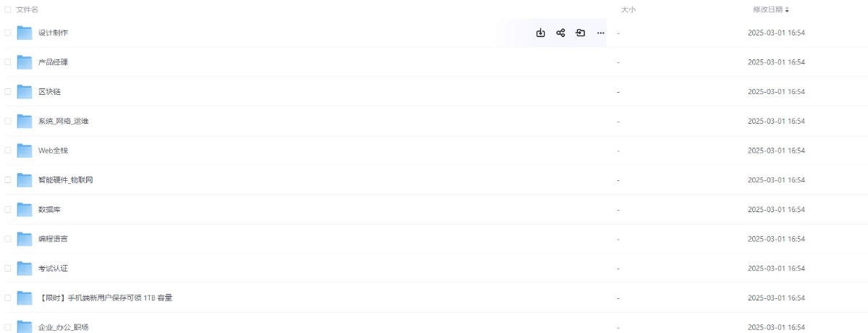The image size is (868, 333).
Task: Click folder icon of Web全栈
Action: 25,151
